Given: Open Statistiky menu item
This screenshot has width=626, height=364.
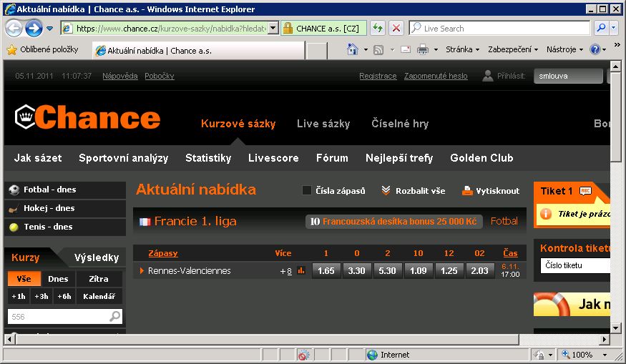Looking at the screenshot, I should (208, 158).
